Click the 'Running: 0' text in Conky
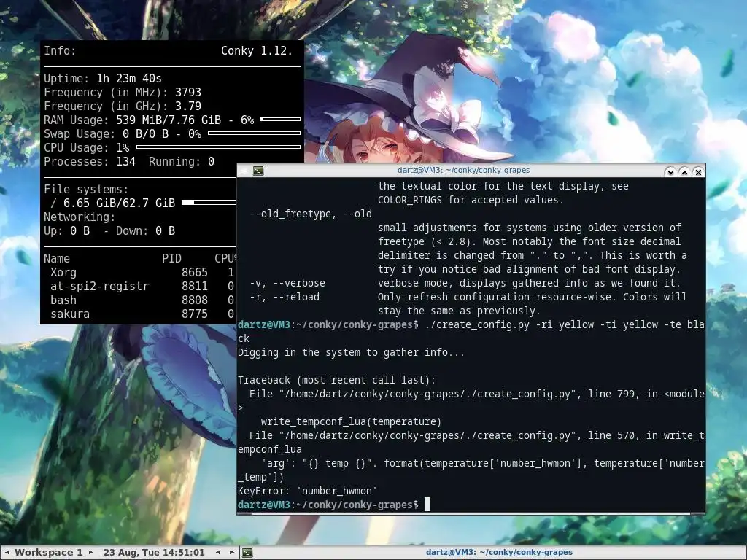 click(182, 161)
